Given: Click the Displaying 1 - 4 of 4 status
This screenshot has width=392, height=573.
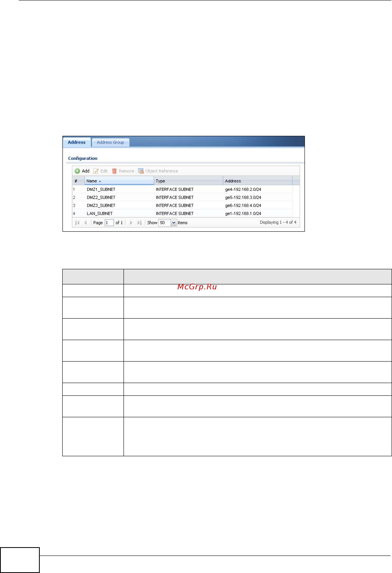Looking at the screenshot, I should point(278,222).
